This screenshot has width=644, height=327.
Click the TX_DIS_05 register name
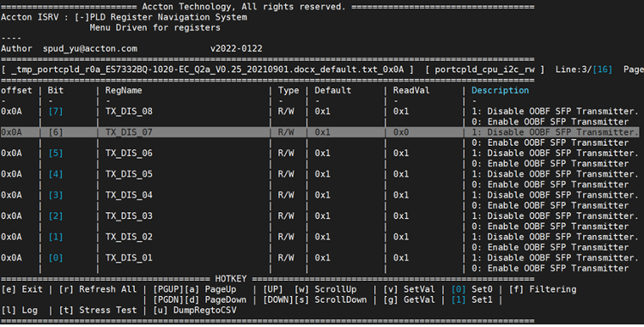pos(129,174)
